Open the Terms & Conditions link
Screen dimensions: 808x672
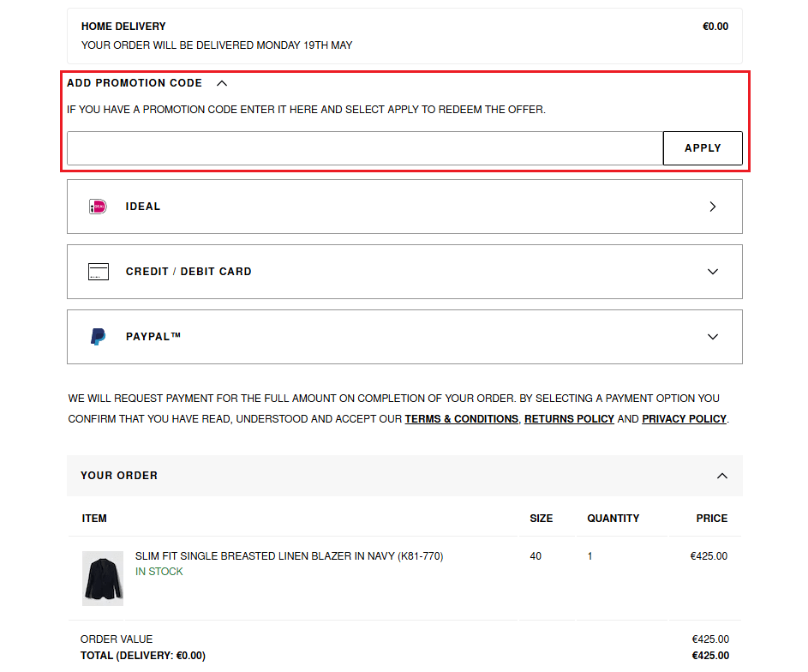461,419
